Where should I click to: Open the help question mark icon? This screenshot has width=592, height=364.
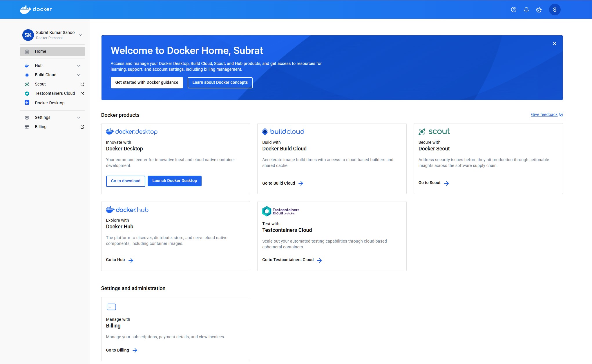513,10
